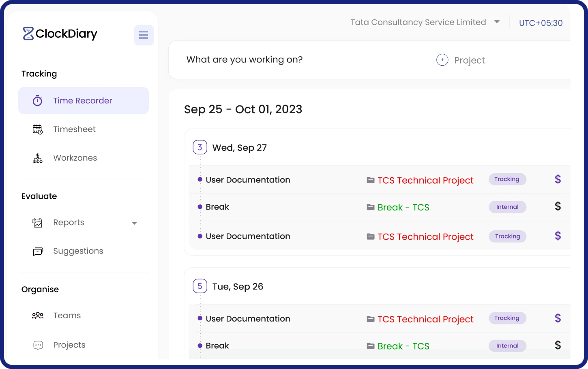Click the folder icon in third Sep 27 row
The height and width of the screenshot is (369, 588).
click(x=371, y=236)
